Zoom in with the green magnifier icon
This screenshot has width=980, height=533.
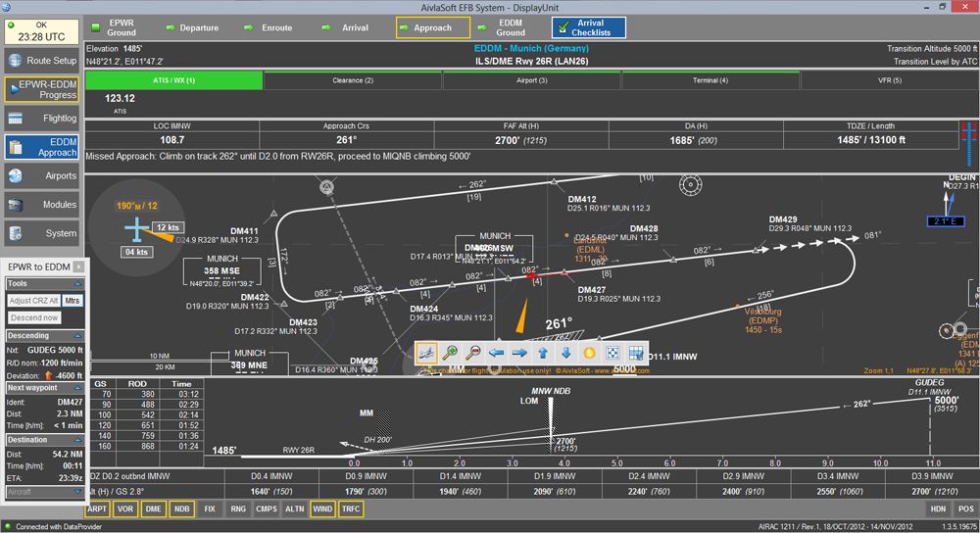450,353
